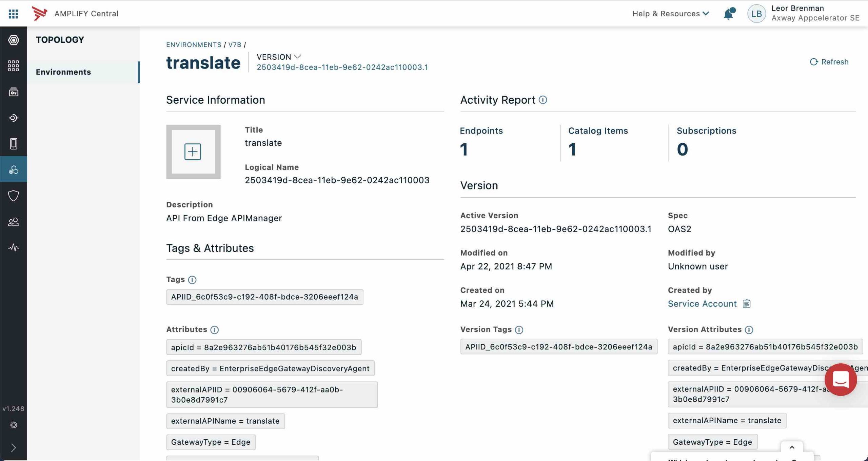The height and width of the screenshot is (461, 868).
Task: Click the Axway Amplify logo
Action: [x=39, y=14]
